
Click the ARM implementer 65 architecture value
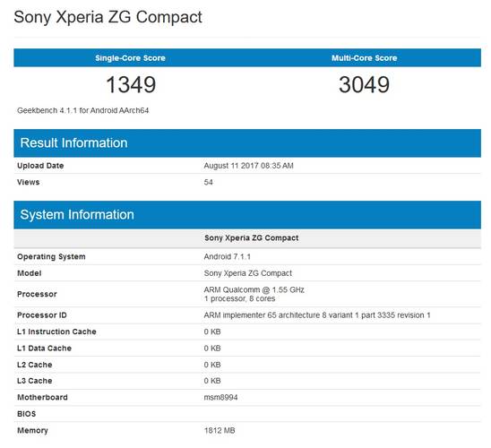[x=317, y=315]
